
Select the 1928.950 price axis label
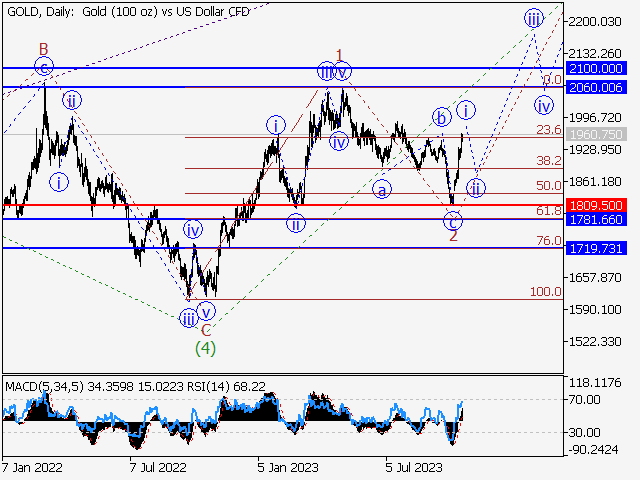(595, 149)
